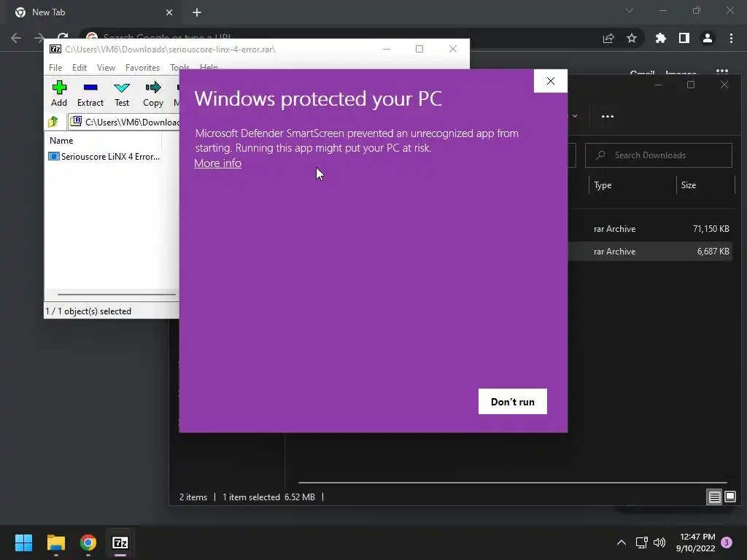This screenshot has height=560, width=747.
Task: Click the Copy icon in 7-Zip toolbar
Action: click(153, 93)
